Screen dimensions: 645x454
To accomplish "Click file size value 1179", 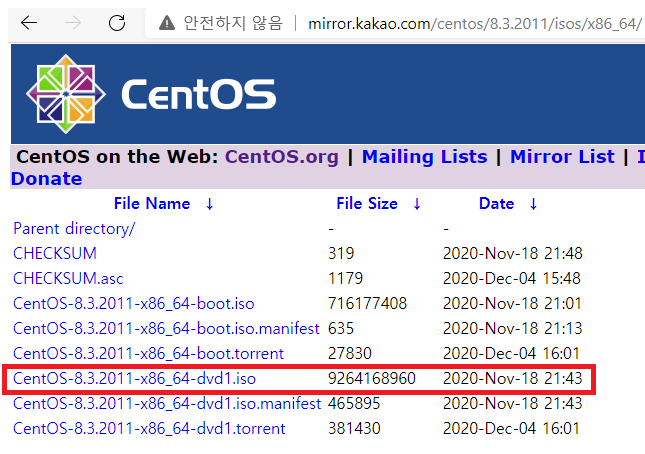I will click(345, 278).
